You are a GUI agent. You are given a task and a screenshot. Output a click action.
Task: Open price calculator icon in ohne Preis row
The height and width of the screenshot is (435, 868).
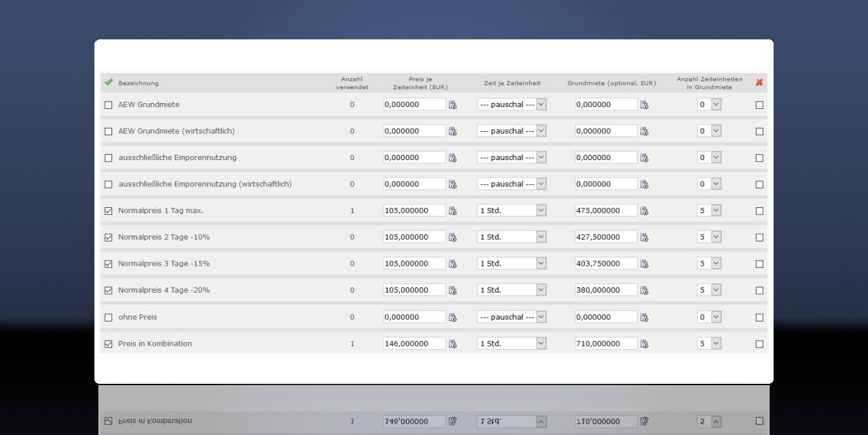[x=452, y=317]
